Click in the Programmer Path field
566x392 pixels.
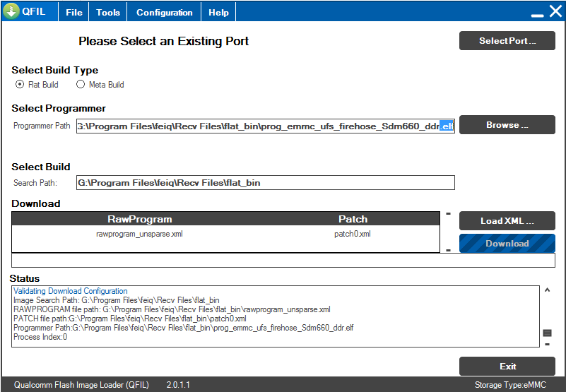(x=265, y=126)
